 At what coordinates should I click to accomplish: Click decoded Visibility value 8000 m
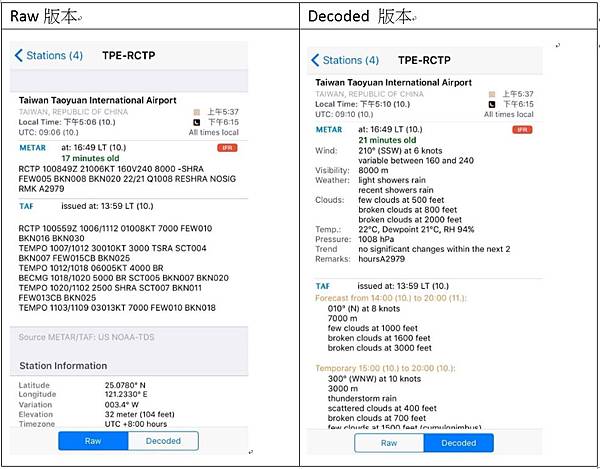(x=373, y=171)
